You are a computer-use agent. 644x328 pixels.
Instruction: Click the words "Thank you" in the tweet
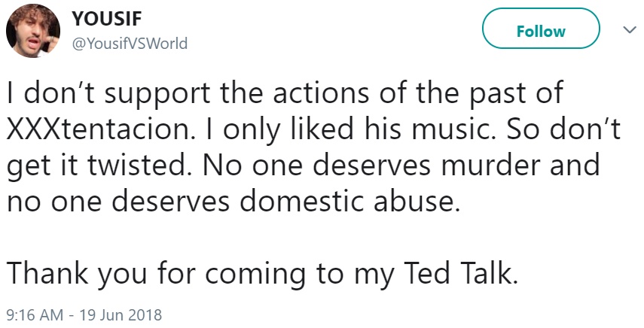(x=77, y=274)
